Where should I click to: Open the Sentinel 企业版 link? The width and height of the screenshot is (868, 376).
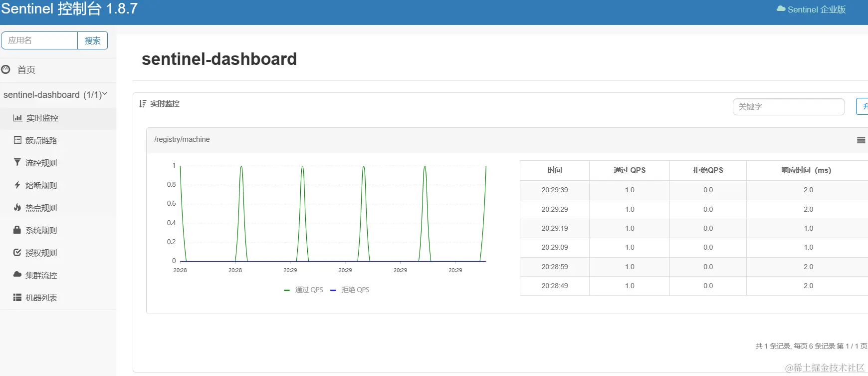811,9
